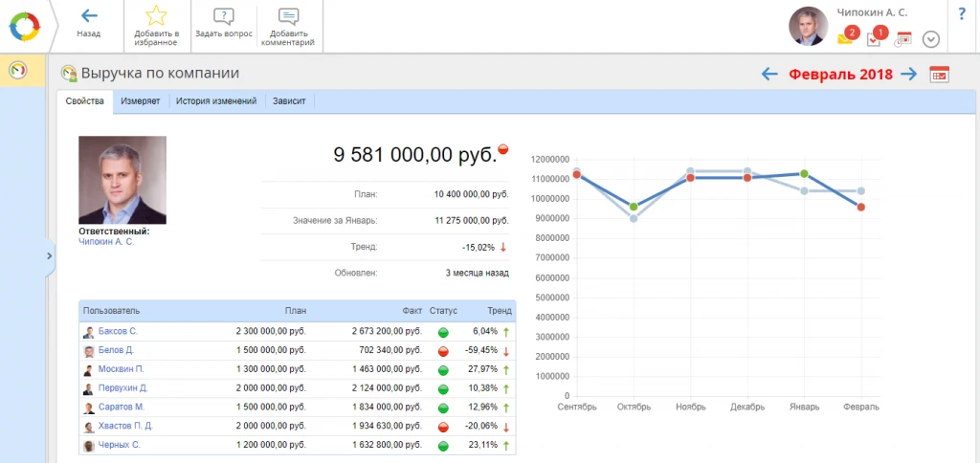Screen dimensions: 980x463
Task: Open the Зависит tab
Action: 288,101
